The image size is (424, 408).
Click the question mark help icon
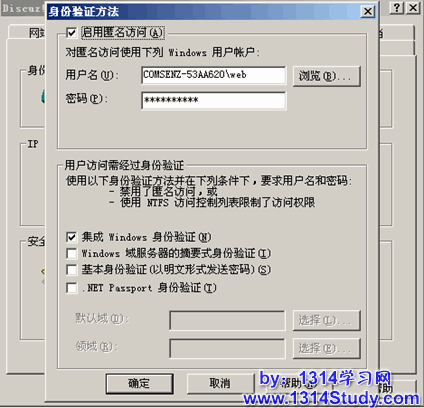coord(397,8)
